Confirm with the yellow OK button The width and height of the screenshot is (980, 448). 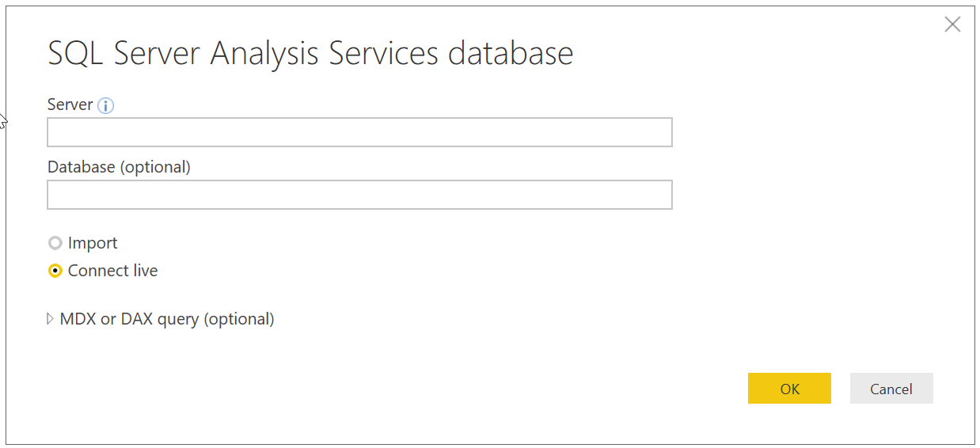789,389
